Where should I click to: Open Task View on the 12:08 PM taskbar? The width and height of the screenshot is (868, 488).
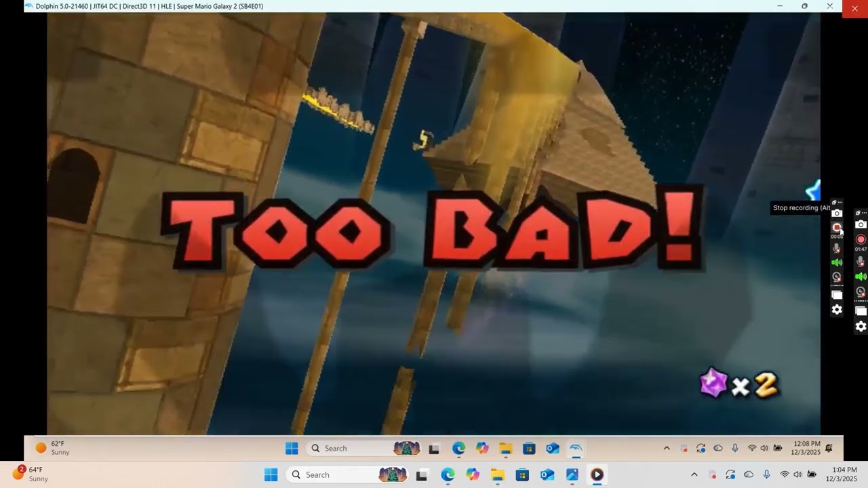click(434, 449)
